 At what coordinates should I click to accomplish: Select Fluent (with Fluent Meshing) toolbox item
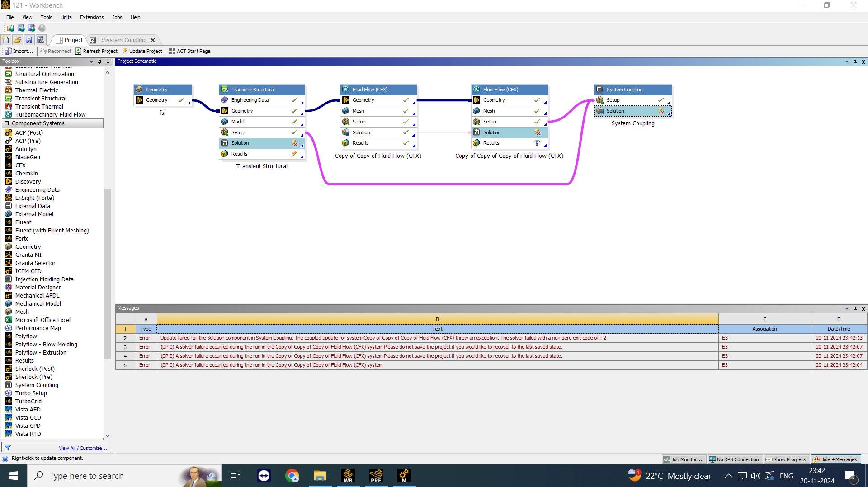pos(52,230)
